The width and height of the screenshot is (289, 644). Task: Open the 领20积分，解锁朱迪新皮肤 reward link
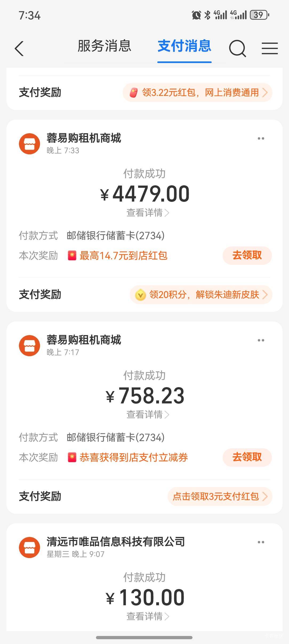coord(201,295)
